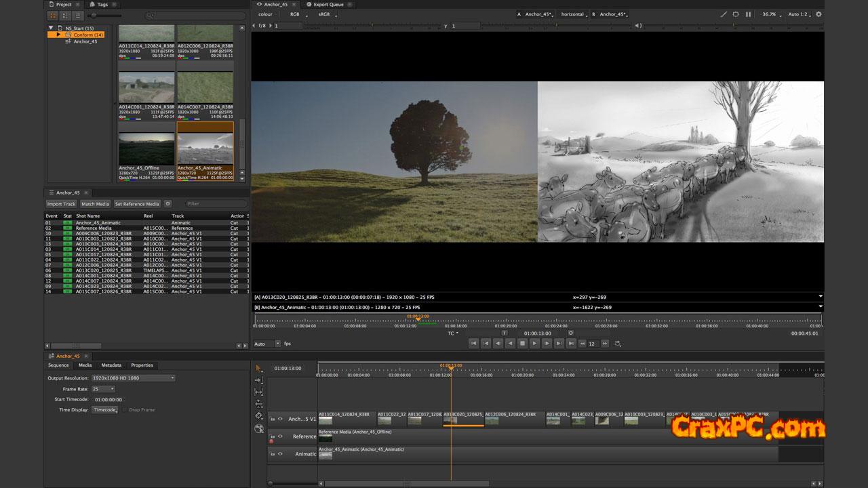Click the viewer settings gear icon
The image size is (868, 488).
pos(818,14)
